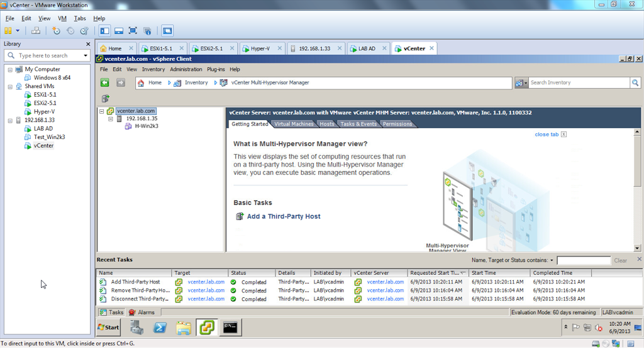Open PowerShell from the taskbar
The height and width of the screenshot is (352, 644).
[x=160, y=327]
